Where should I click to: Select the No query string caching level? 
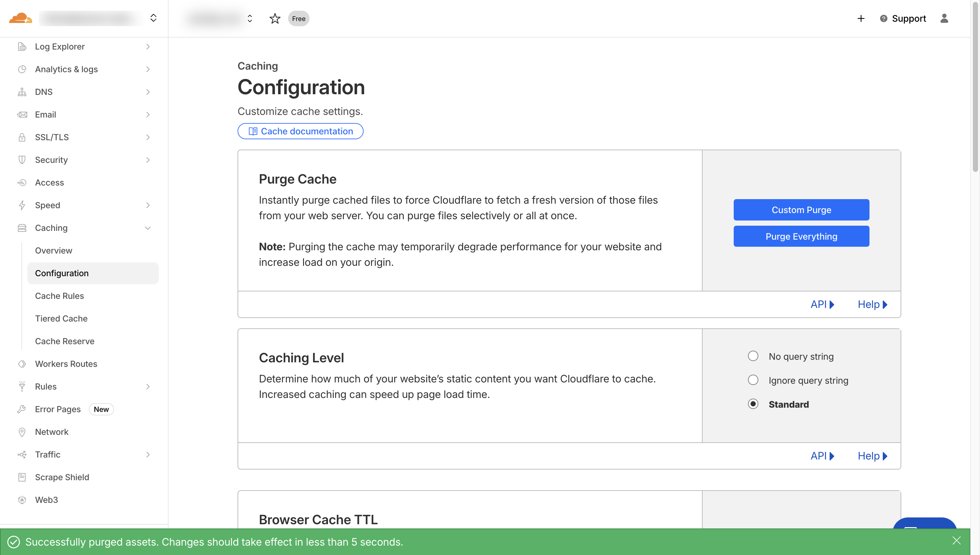[752, 356]
